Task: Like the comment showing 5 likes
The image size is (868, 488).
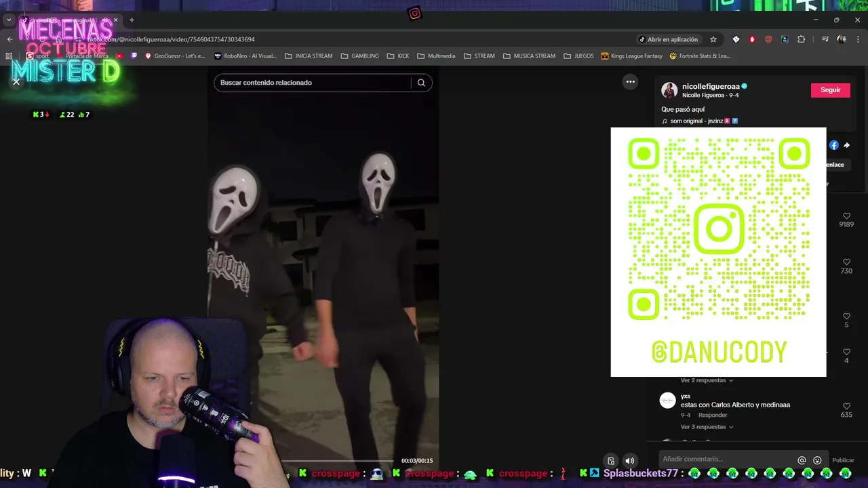Action: point(846,317)
